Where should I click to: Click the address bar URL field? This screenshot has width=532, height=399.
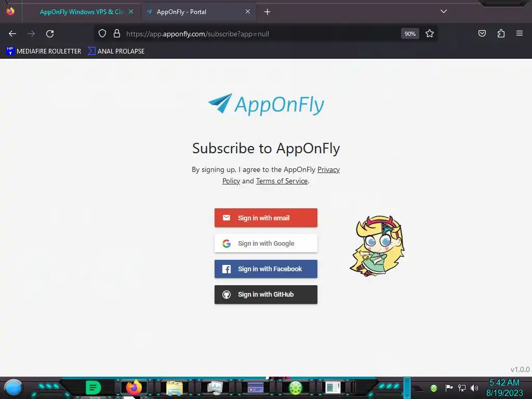(x=261, y=34)
